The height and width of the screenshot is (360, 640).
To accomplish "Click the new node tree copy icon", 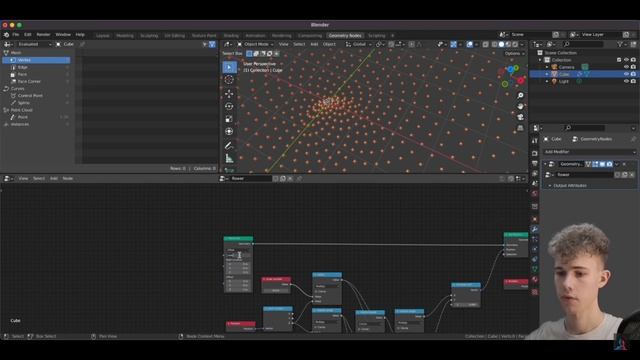I will click(x=283, y=178).
